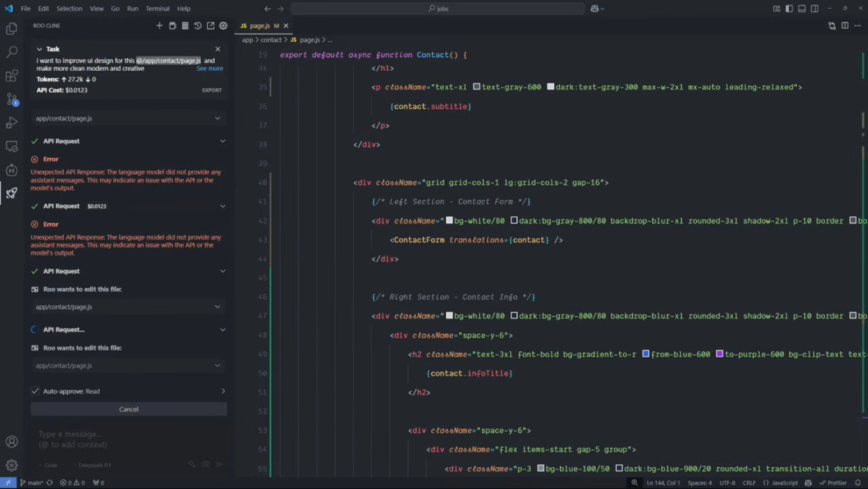The height and width of the screenshot is (489, 868).
Task: Click the jobs command center search box
Action: [x=438, y=9]
